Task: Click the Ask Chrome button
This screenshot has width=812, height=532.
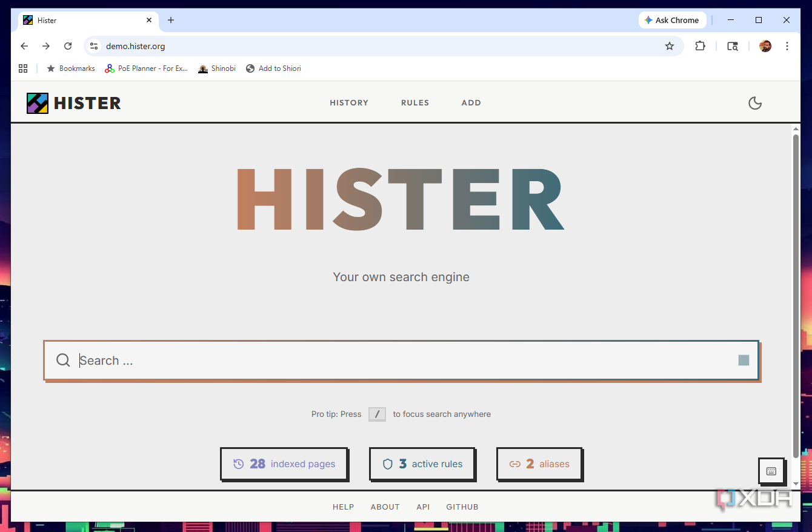Action: point(672,20)
